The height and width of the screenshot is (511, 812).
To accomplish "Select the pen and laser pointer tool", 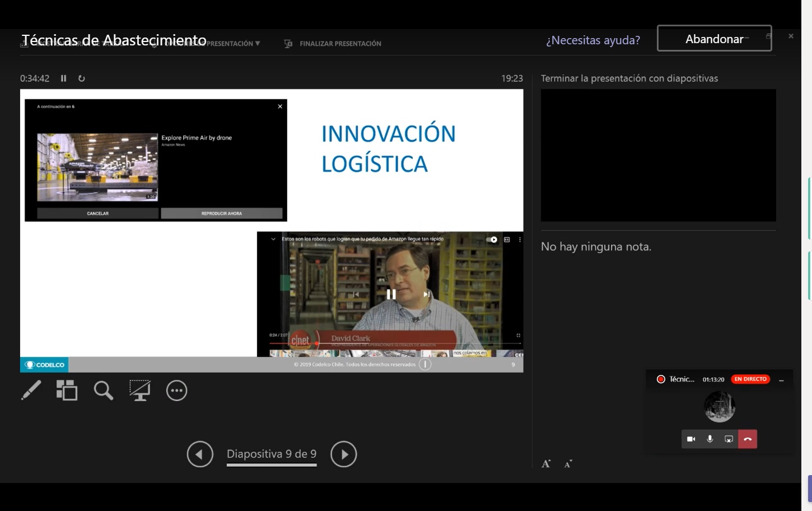I will tap(31, 391).
